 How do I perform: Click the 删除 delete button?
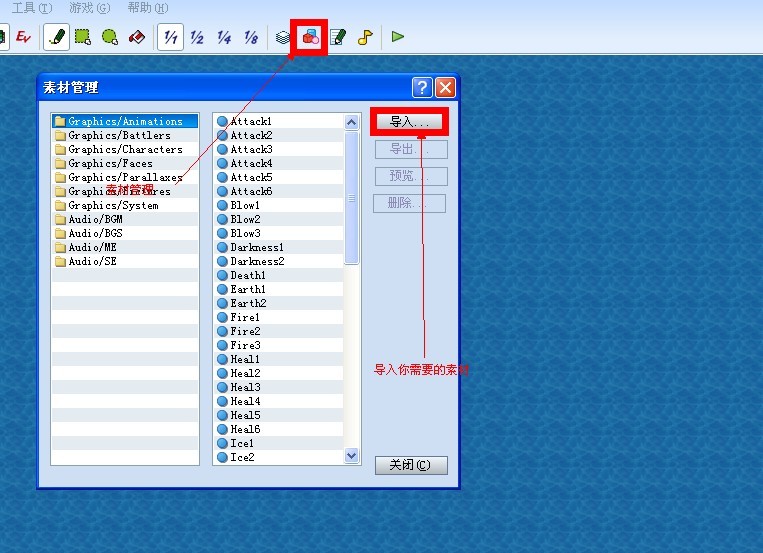pos(409,203)
